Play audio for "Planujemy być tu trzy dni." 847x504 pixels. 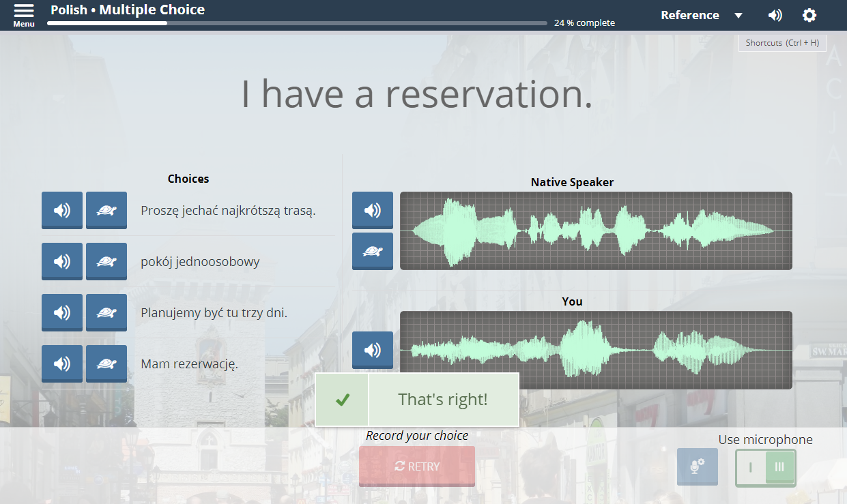pyautogui.click(x=61, y=312)
